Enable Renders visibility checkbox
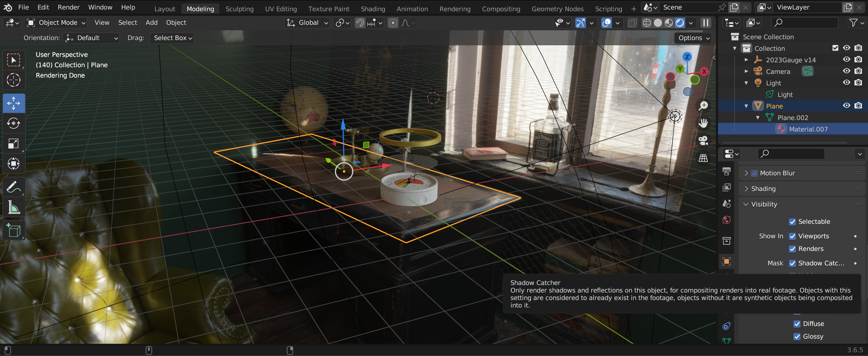The width and height of the screenshot is (868, 356). click(793, 249)
